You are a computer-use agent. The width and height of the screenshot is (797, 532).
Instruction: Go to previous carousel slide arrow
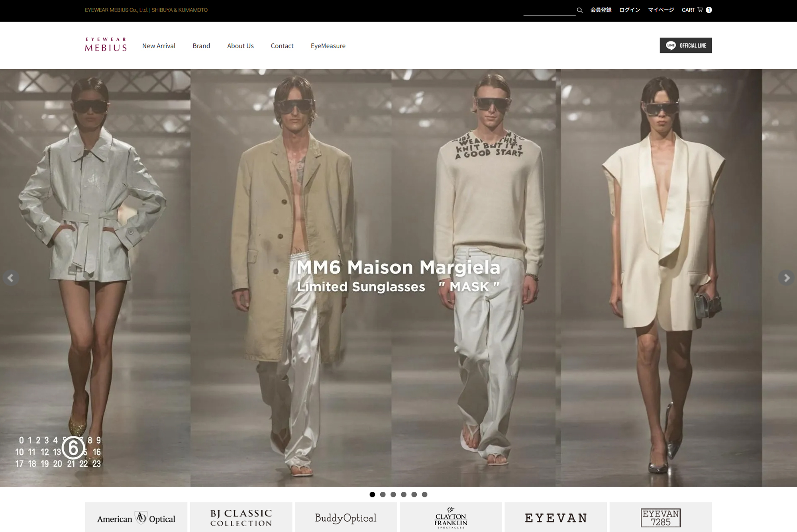[11, 278]
